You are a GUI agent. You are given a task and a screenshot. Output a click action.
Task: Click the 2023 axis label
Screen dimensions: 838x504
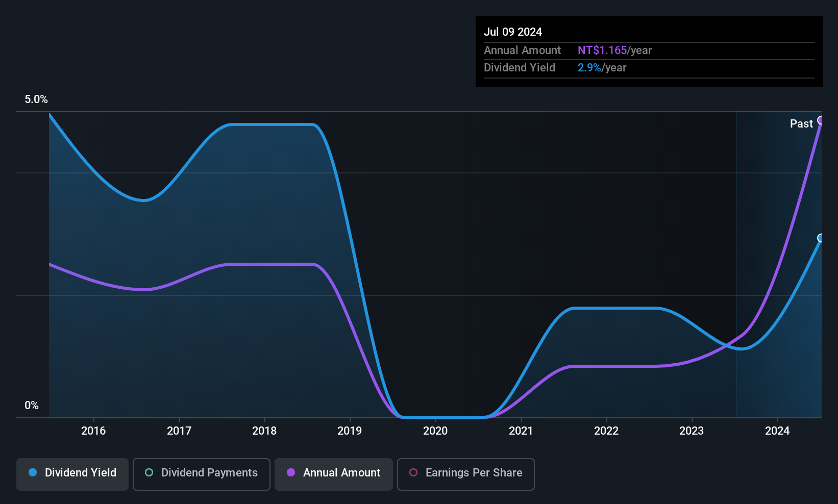pyautogui.click(x=692, y=431)
